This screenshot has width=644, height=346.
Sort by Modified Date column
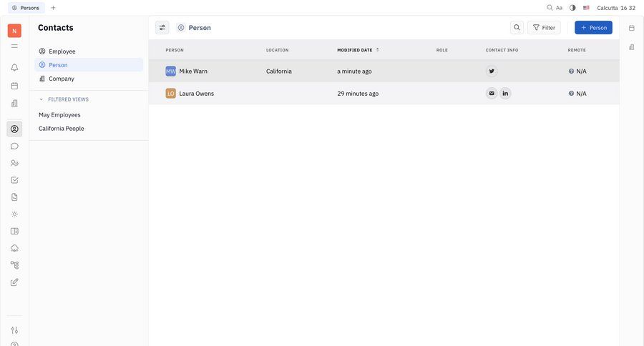(x=358, y=50)
